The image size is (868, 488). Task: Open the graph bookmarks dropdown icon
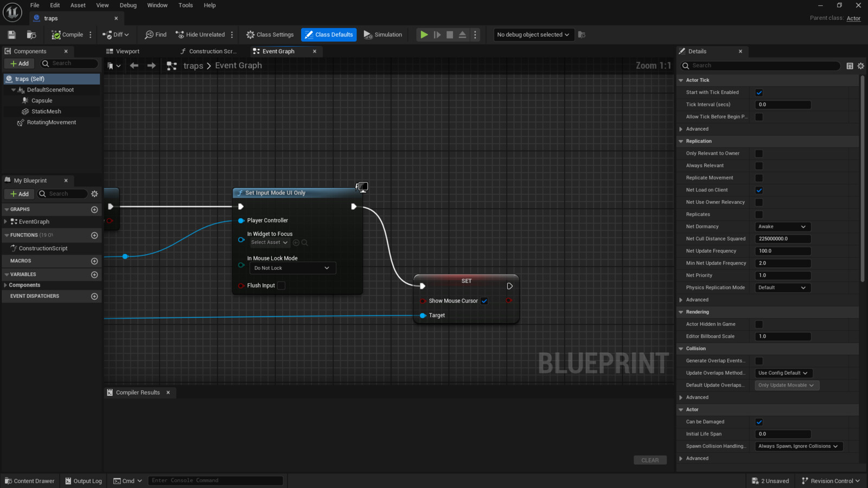[114, 66]
